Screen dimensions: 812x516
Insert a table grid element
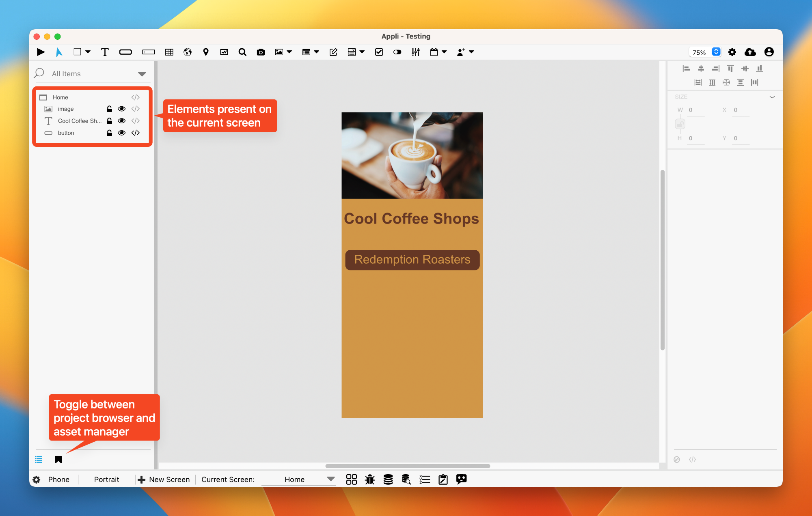click(x=169, y=52)
